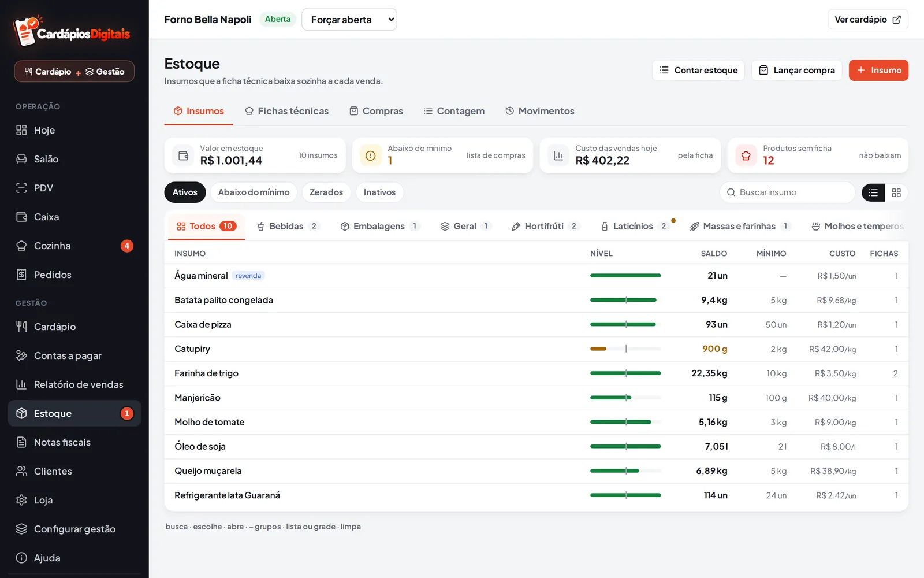
Task: Open Contas a pagar icon
Action: point(21,355)
